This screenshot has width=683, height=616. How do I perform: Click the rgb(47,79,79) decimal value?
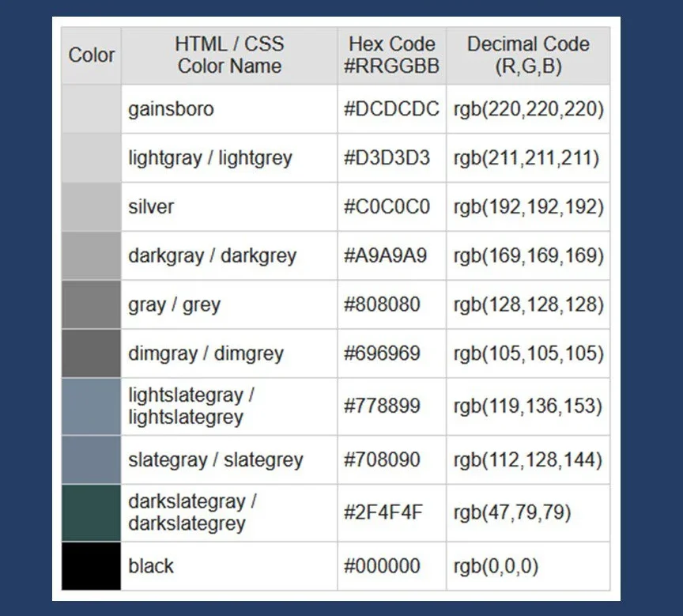511,513
